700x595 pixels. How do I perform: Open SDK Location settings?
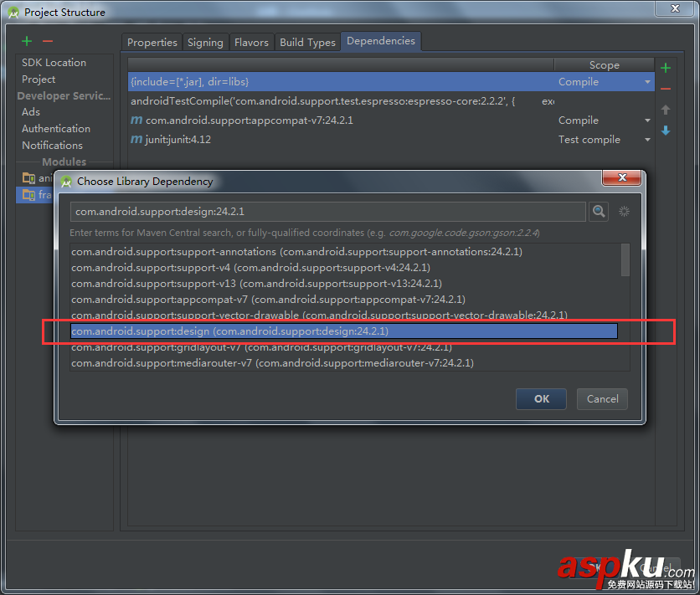[54, 63]
